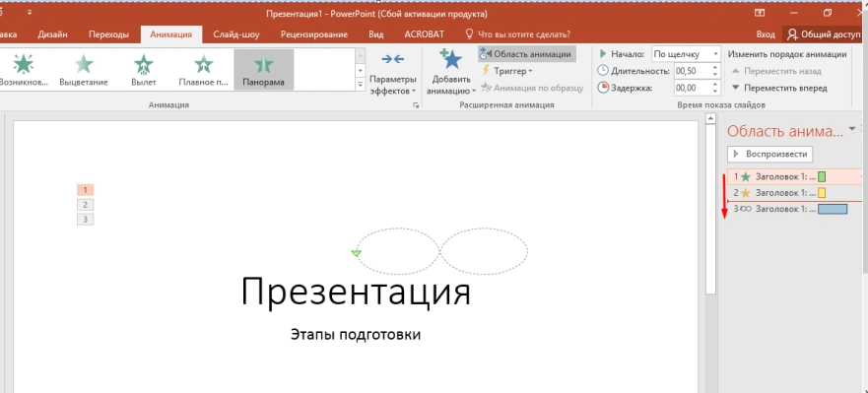Image resolution: width=868 pixels, height=393 pixels.
Task: Click Добавить анимацию star button
Action: pyautogui.click(x=451, y=73)
